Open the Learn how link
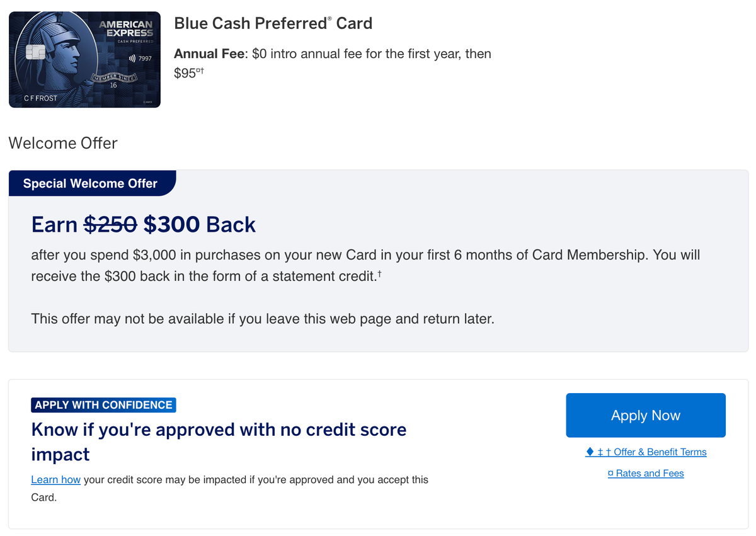756x536 pixels. 55,479
